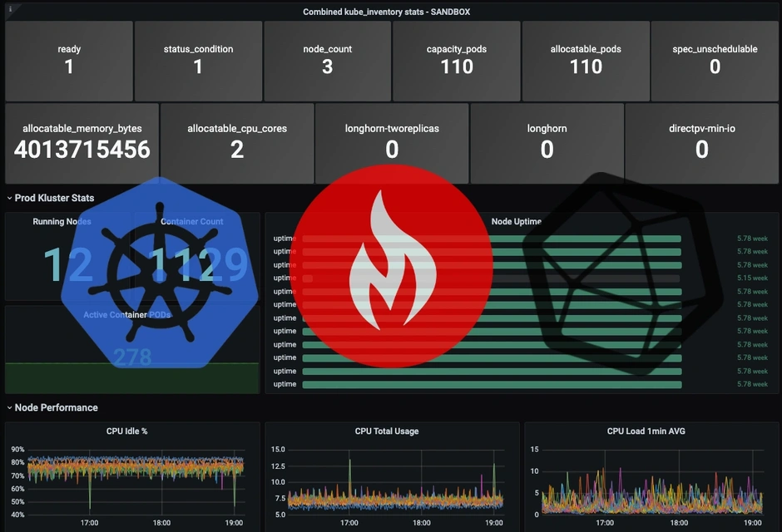Open the Active Container PODs panel title
This screenshot has width=782, height=532.
tap(127, 315)
